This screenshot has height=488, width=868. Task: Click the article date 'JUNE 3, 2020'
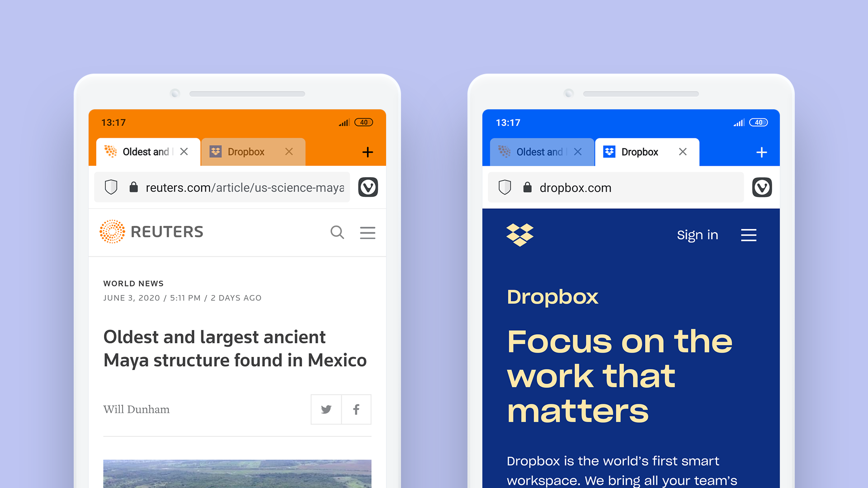(x=132, y=298)
